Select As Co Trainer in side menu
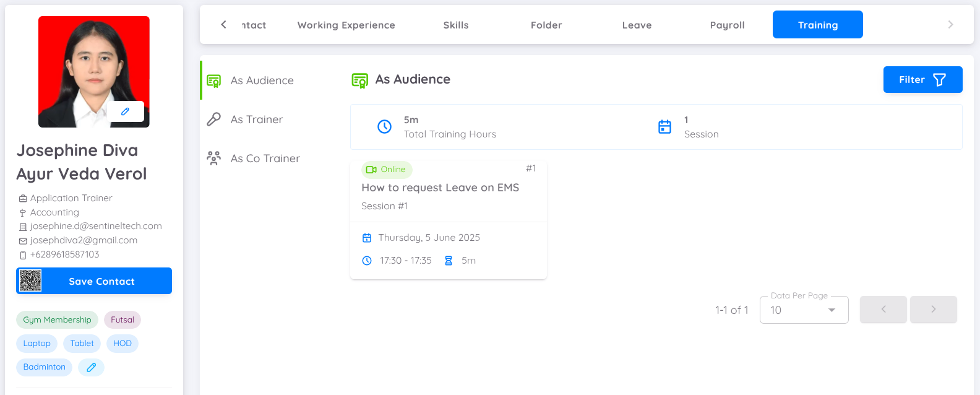This screenshot has width=980, height=395. click(x=265, y=158)
